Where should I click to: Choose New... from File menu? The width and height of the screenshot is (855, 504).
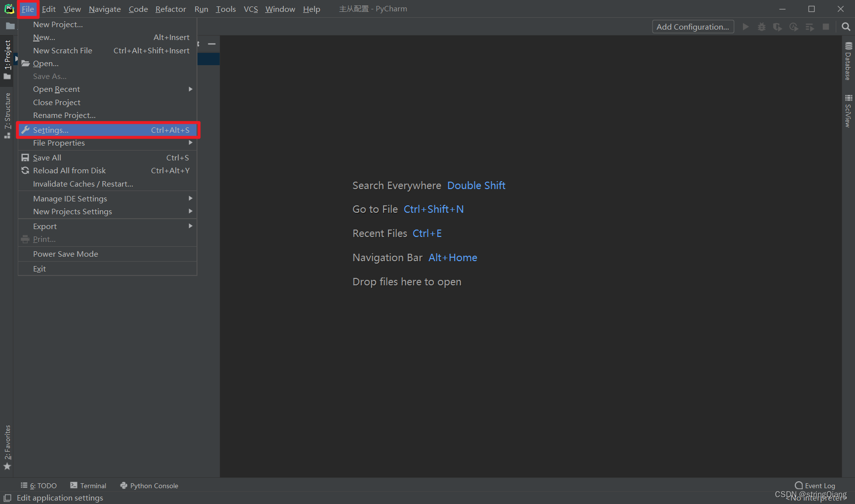108,37
